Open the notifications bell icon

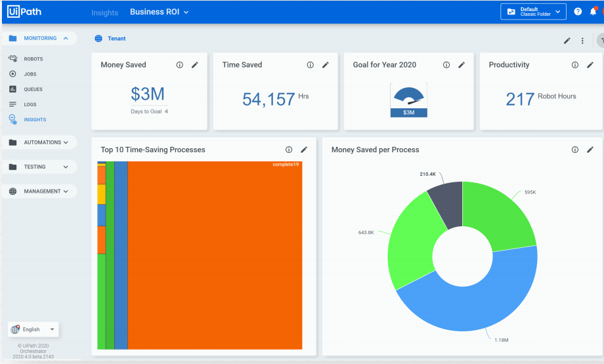point(593,12)
